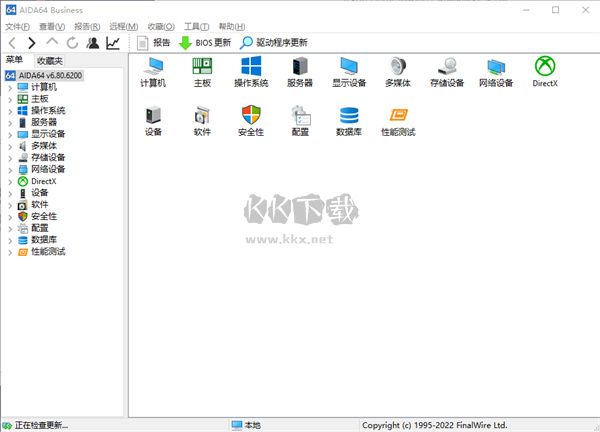Open the 文件(F) menu

click(x=17, y=26)
